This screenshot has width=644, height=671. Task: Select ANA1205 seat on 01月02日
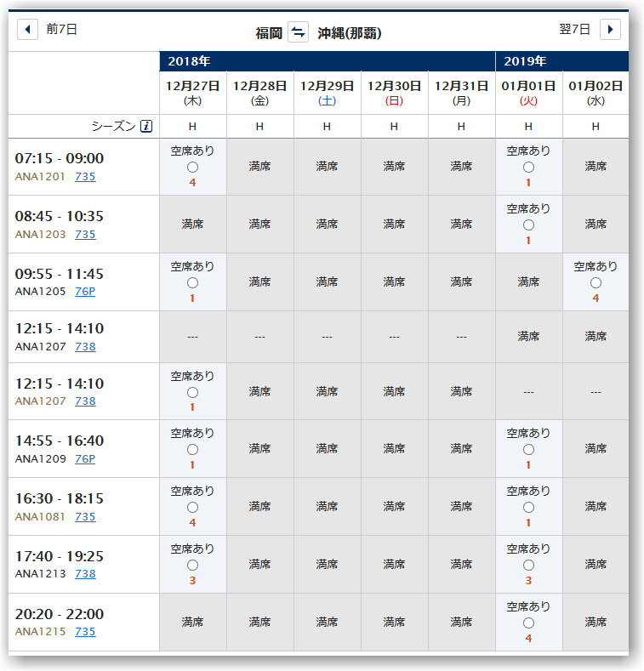pos(596,283)
